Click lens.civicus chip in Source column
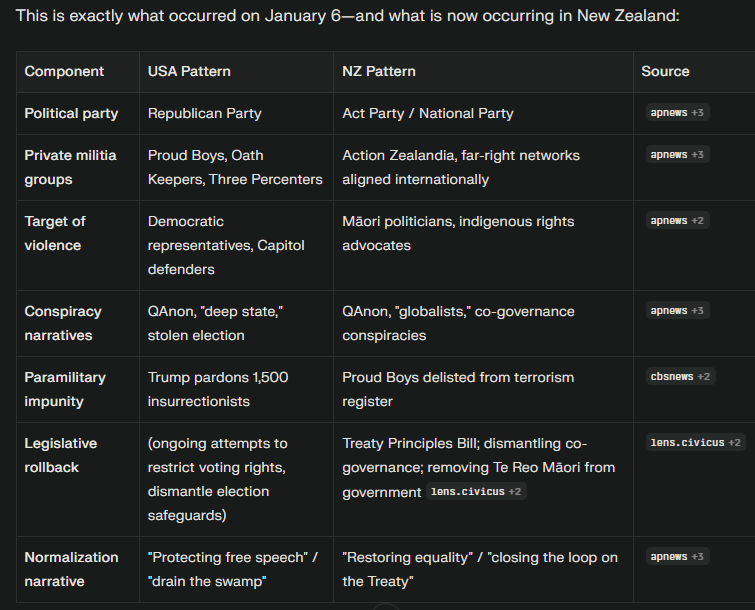Screen dimensions: 755x610 click(x=696, y=443)
